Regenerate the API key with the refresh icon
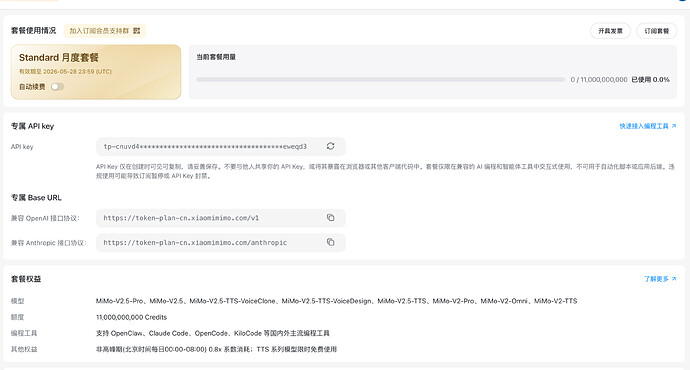 [x=330, y=146]
